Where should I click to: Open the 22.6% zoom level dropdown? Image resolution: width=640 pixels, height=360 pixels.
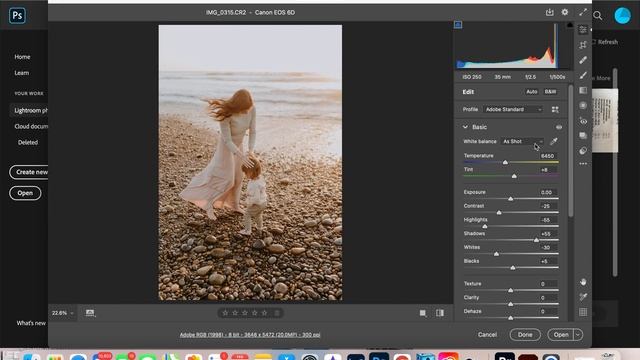[62, 313]
